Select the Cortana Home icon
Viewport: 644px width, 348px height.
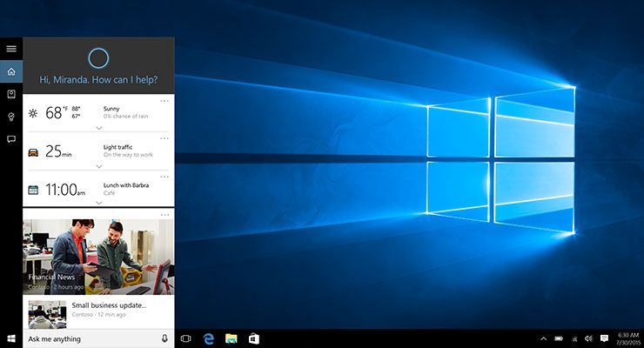point(11,71)
